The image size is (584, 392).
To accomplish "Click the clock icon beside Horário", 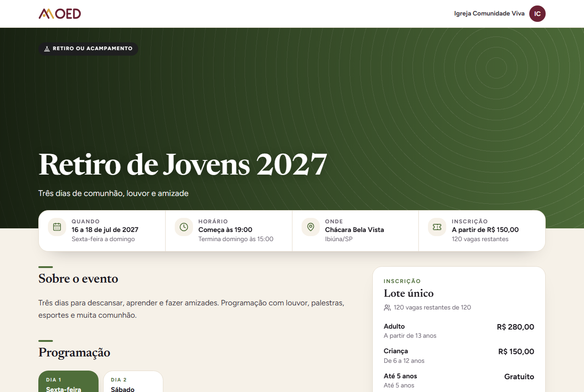I will click(184, 227).
